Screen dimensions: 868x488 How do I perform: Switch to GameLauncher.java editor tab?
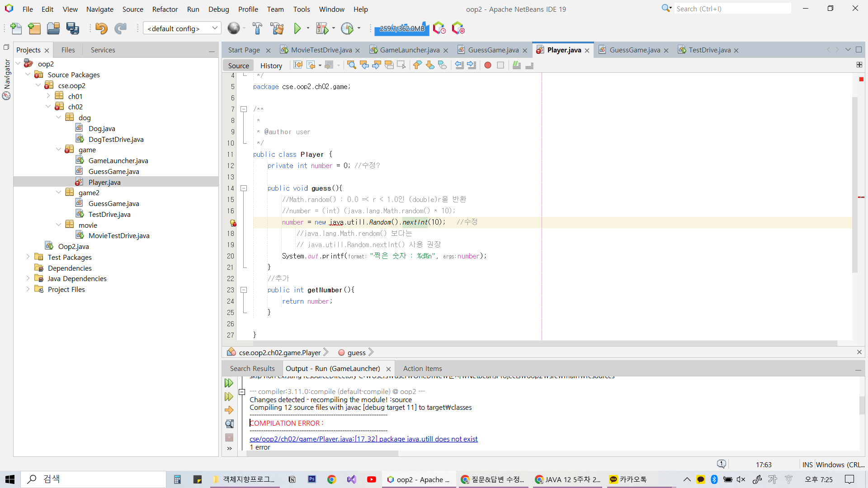pyautogui.click(x=409, y=50)
